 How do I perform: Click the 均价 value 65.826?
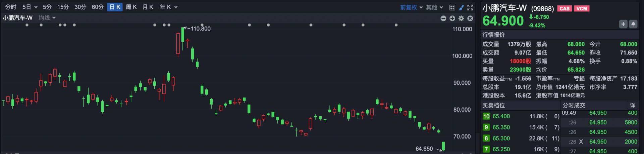point(576,70)
